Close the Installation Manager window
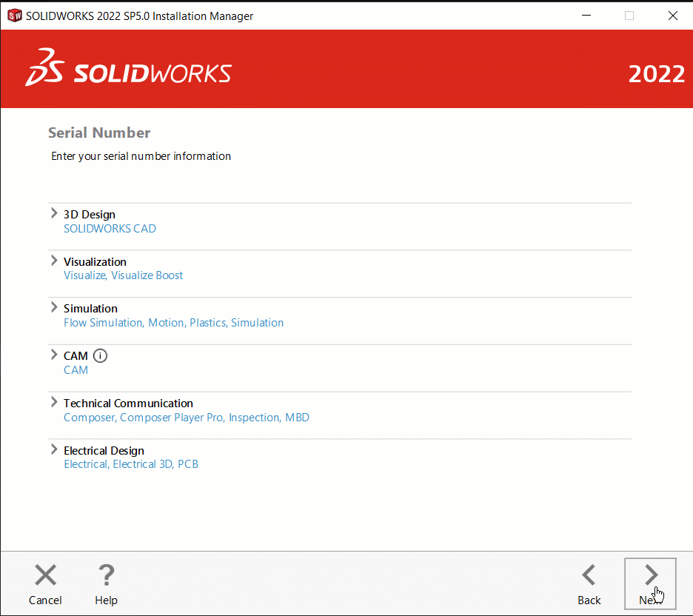 (673, 16)
